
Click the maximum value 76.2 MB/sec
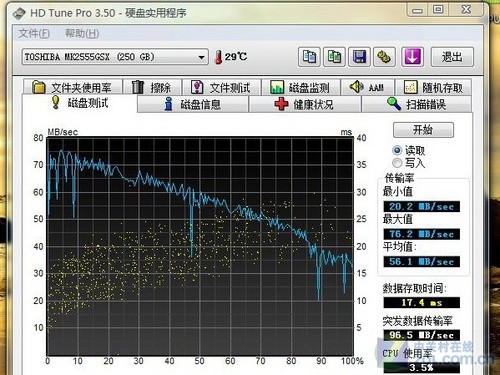(422, 234)
